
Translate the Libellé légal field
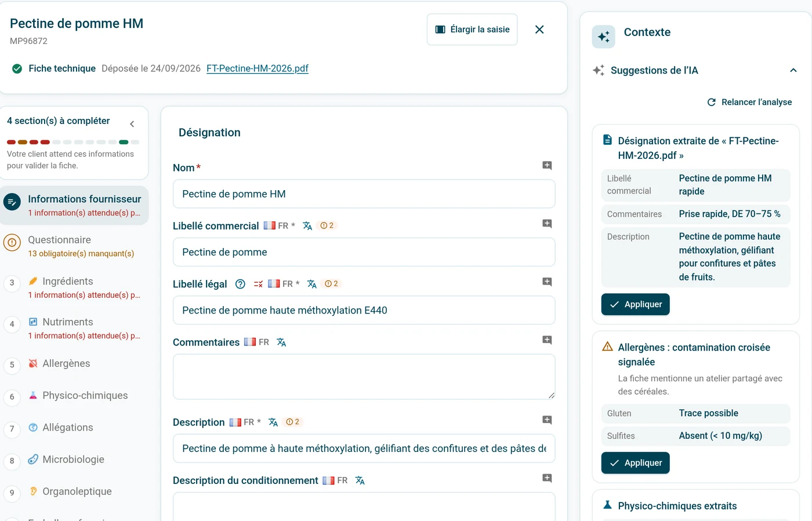point(312,284)
